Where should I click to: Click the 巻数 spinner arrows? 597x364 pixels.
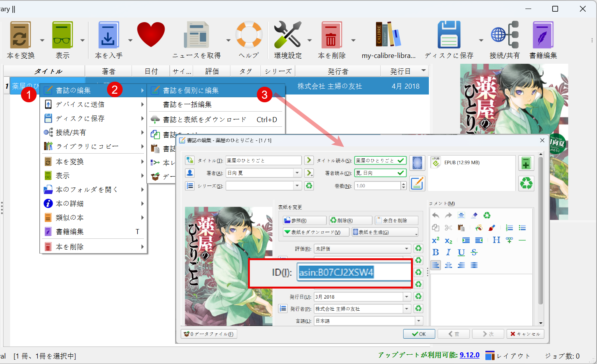(x=404, y=185)
